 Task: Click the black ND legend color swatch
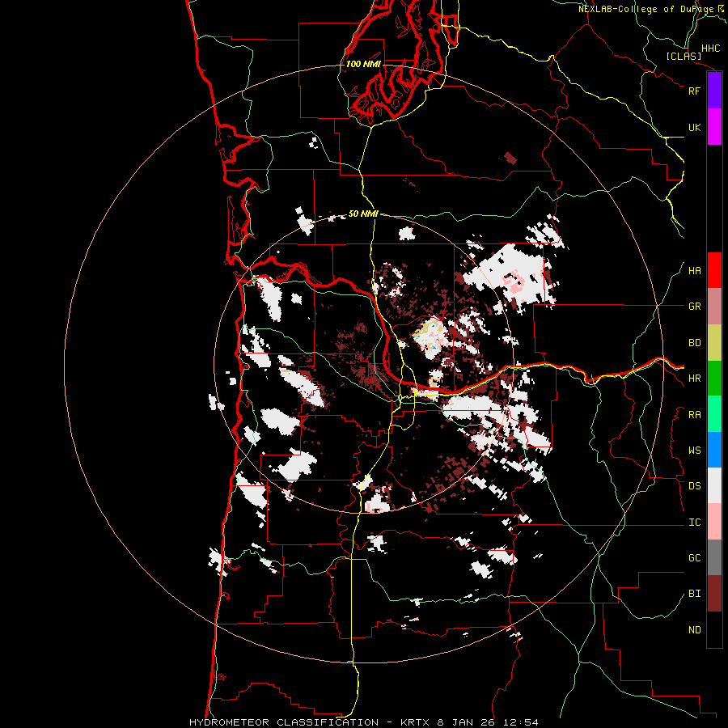[x=714, y=629]
